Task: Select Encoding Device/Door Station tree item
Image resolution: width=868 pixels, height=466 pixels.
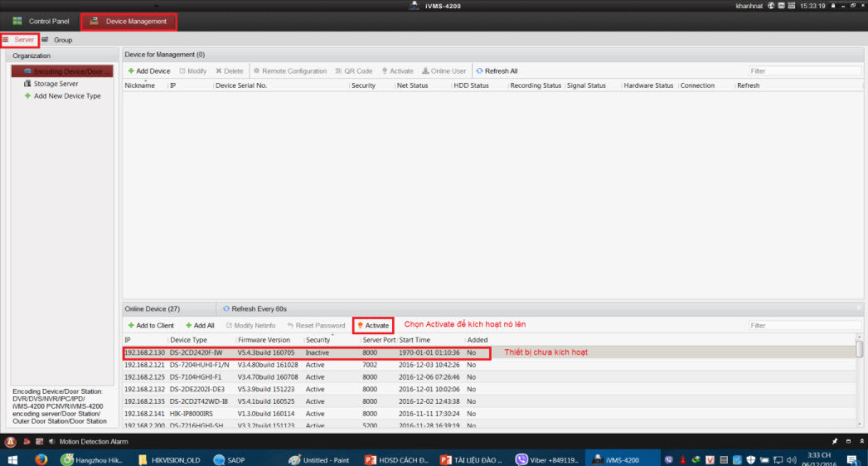Action: [62, 71]
